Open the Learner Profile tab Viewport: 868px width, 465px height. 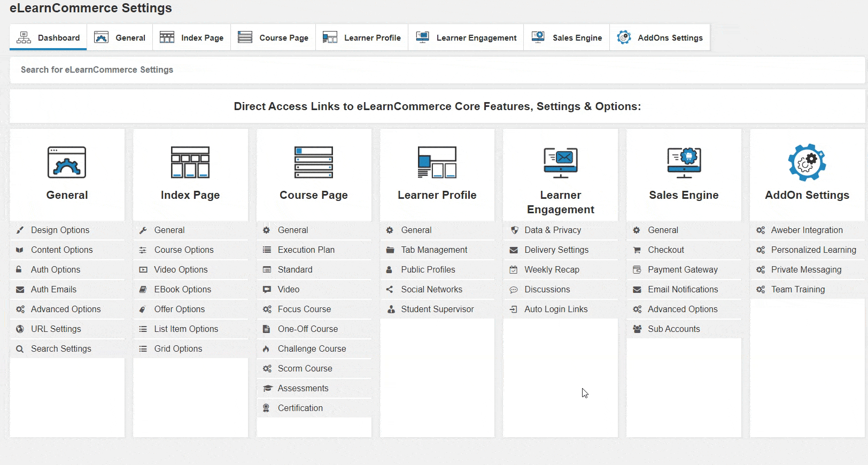click(362, 37)
